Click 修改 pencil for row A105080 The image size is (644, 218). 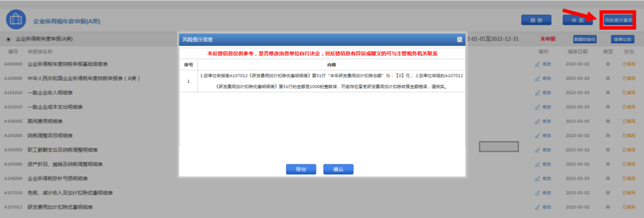(x=543, y=164)
